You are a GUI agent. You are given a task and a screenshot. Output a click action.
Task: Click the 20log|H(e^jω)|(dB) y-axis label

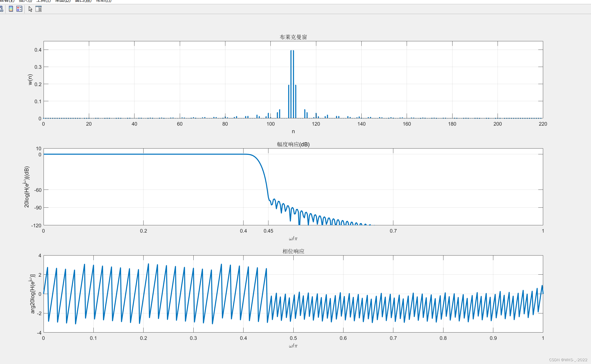(x=27, y=187)
